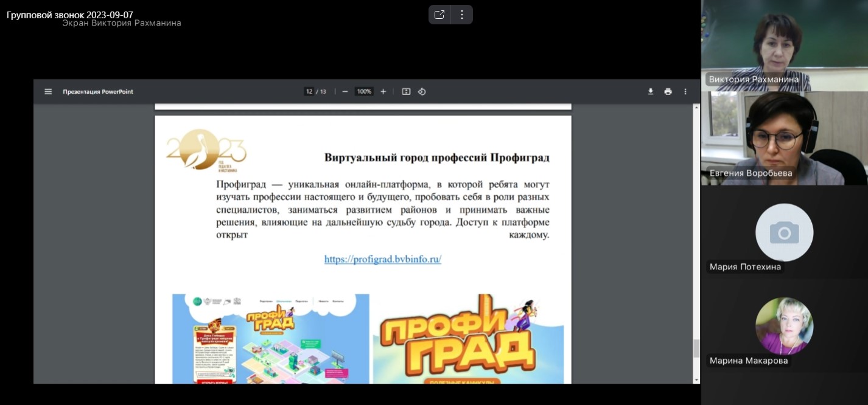Zoom in with the plus icon

pyautogui.click(x=383, y=92)
